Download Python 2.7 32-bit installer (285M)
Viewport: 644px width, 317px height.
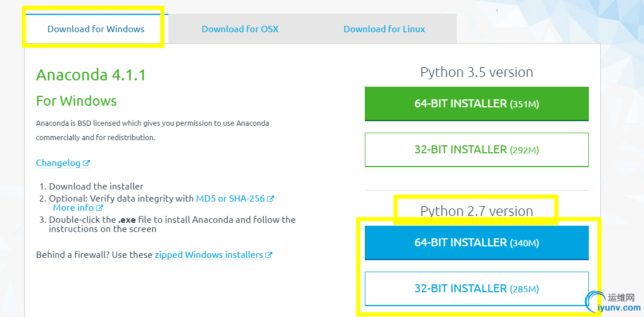476,289
